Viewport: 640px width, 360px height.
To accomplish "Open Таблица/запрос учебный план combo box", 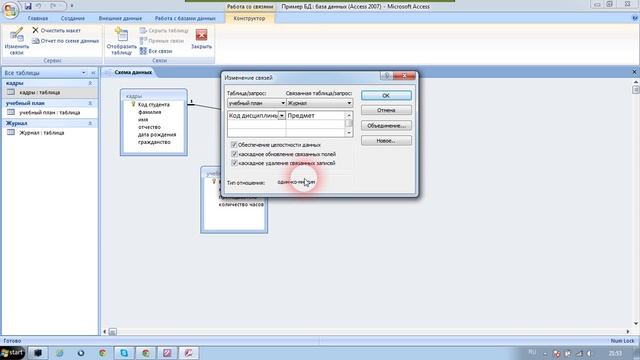I will pyautogui.click(x=256, y=103).
